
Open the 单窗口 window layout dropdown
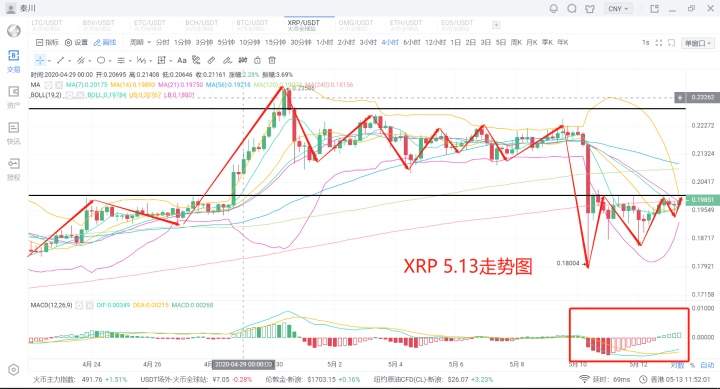698,43
